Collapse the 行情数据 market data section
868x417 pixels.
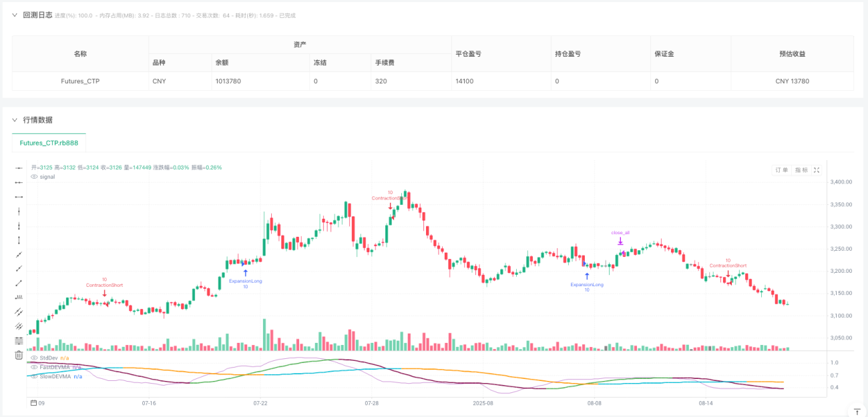pos(15,121)
